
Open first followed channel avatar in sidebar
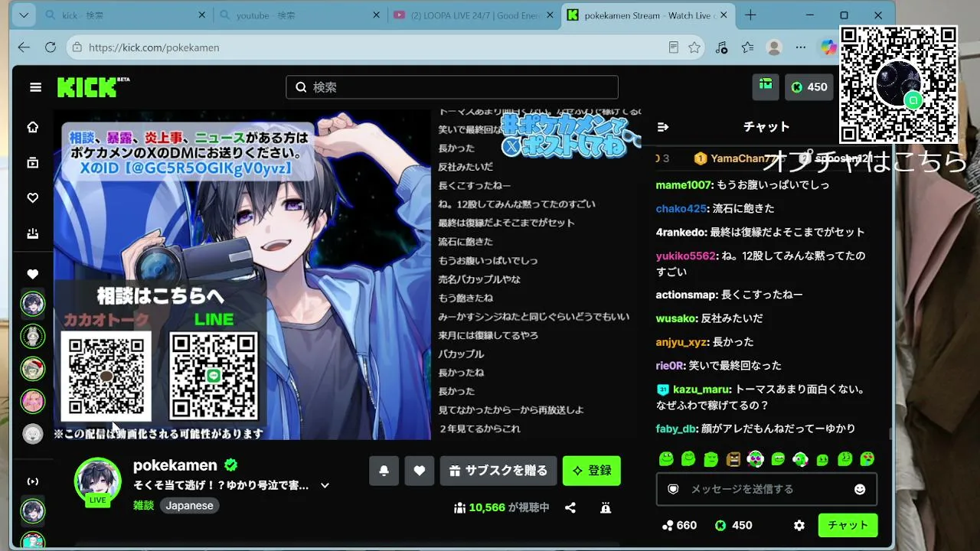pyautogui.click(x=33, y=304)
